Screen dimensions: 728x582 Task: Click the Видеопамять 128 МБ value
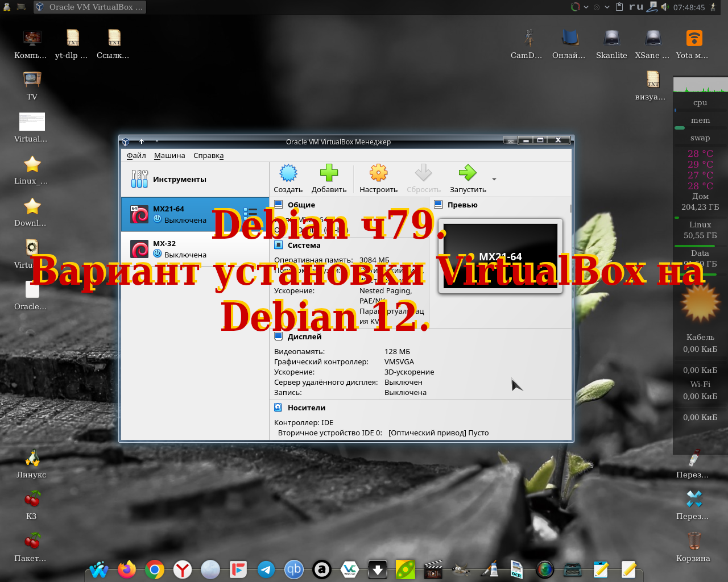tap(397, 351)
